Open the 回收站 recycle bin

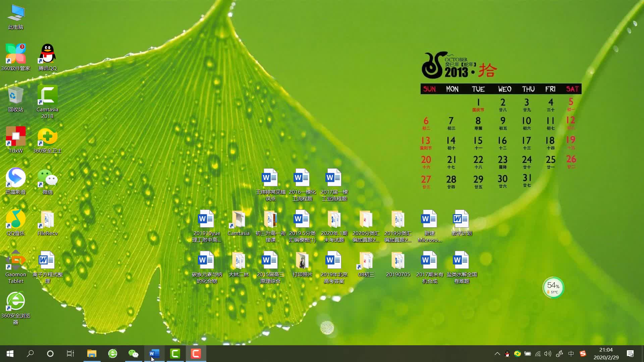tap(16, 99)
